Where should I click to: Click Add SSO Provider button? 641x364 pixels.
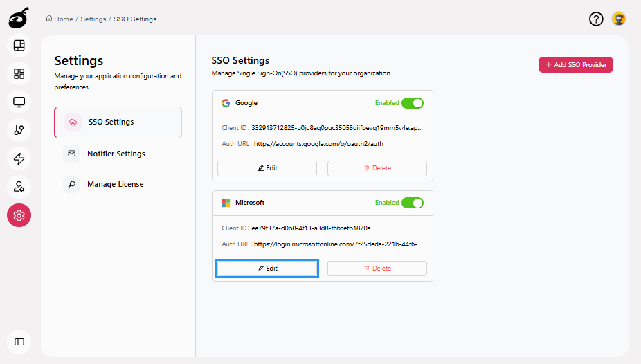[576, 64]
